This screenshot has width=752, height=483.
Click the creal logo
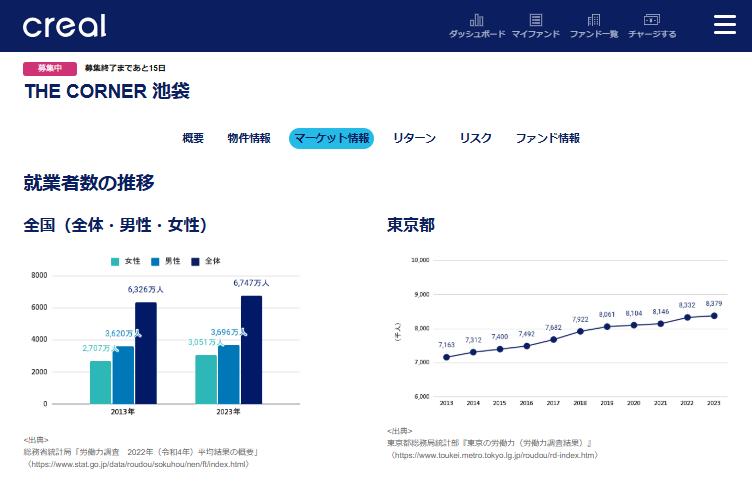coord(64,25)
